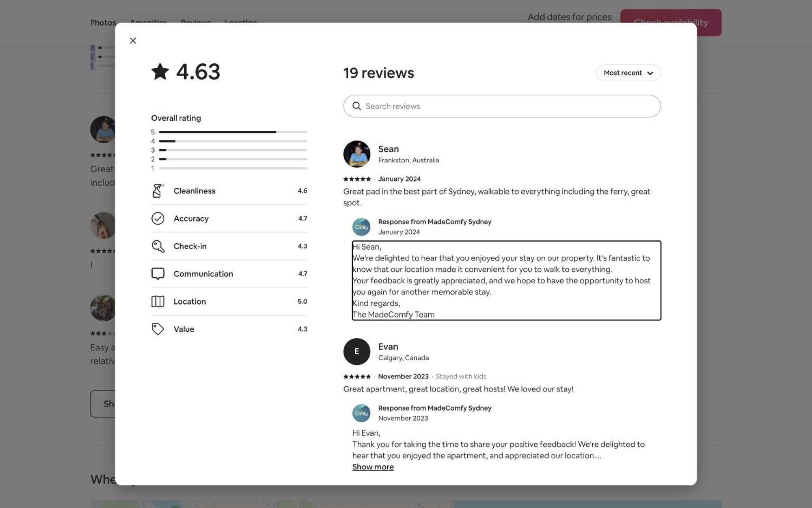The image size is (812, 508).
Task: Click the Location map icon
Action: coord(158,301)
